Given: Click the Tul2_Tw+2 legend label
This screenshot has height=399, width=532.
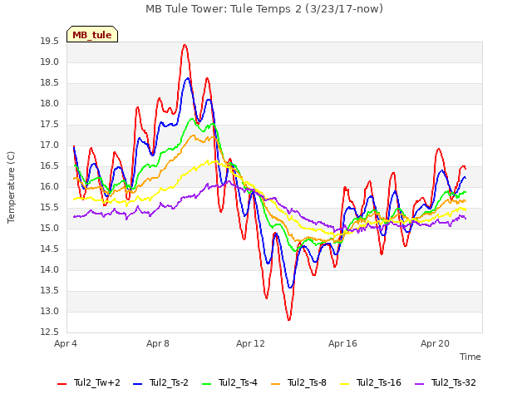Looking at the screenshot, I should (x=97, y=382).
